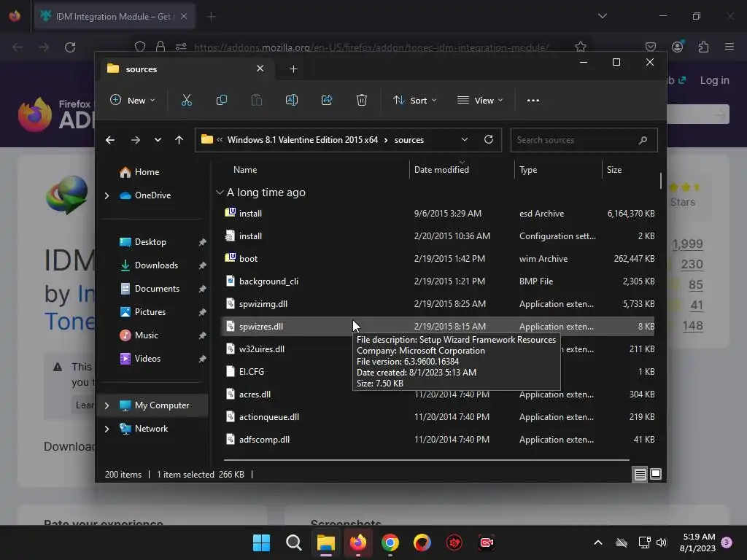
Task: Sort by Type column header
Action: pos(528,169)
